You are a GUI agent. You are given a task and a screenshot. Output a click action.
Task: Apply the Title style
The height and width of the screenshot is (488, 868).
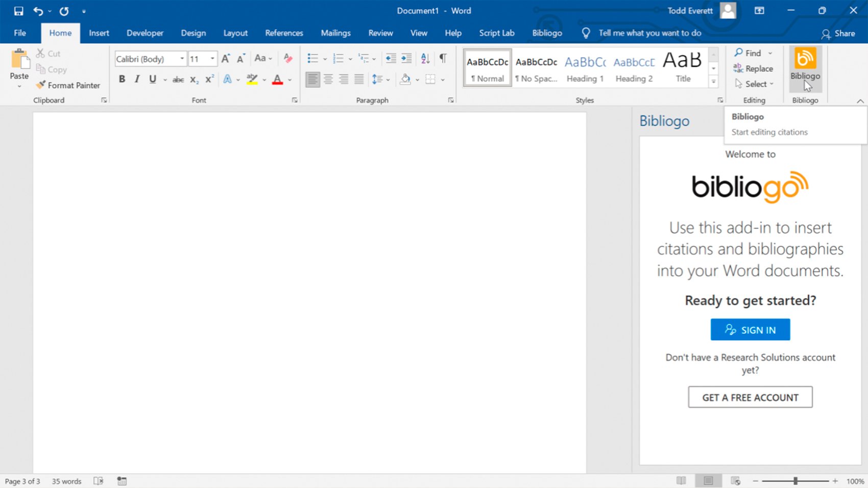(683, 68)
